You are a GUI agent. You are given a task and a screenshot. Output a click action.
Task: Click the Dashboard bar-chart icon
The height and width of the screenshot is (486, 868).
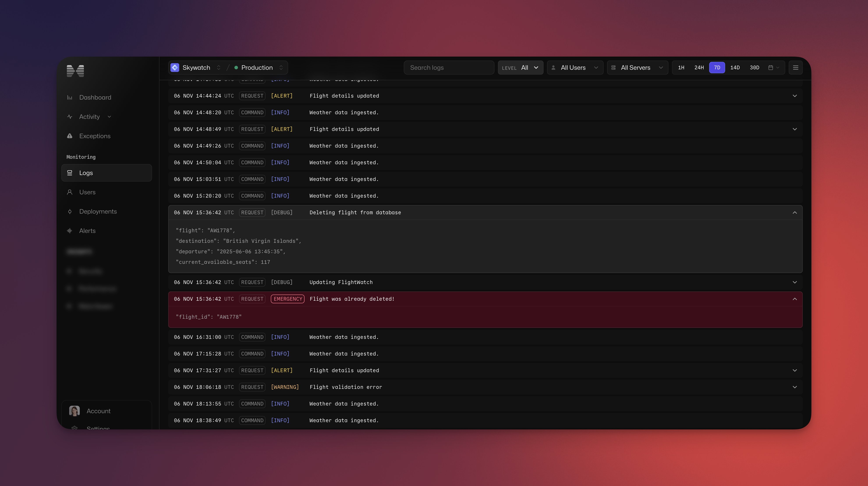[70, 97]
